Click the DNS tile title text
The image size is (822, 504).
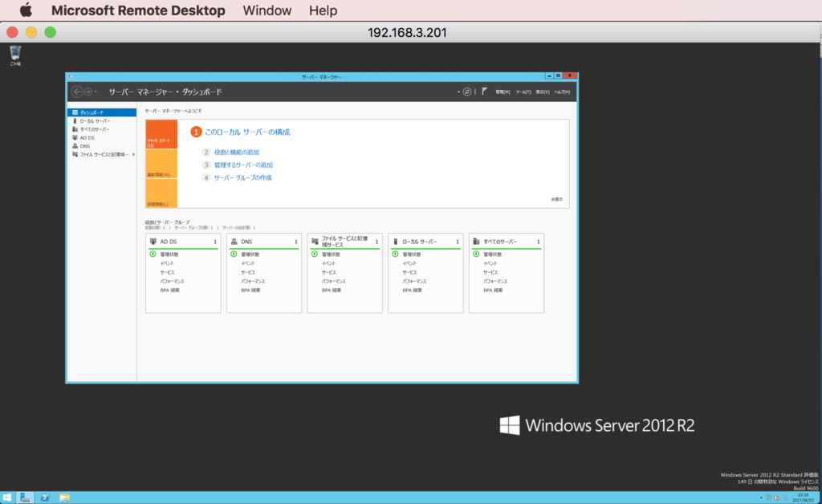click(x=246, y=242)
